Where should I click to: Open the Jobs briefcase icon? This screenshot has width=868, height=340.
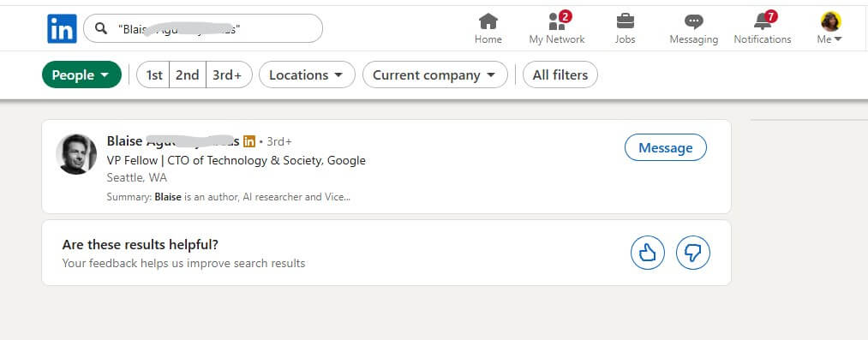point(625,21)
